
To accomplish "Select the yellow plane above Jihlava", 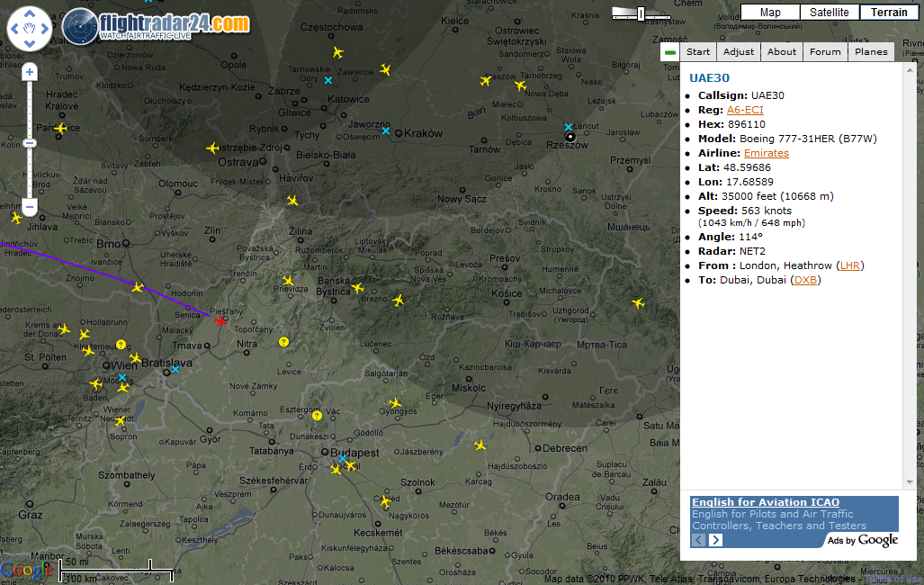I will [16, 219].
